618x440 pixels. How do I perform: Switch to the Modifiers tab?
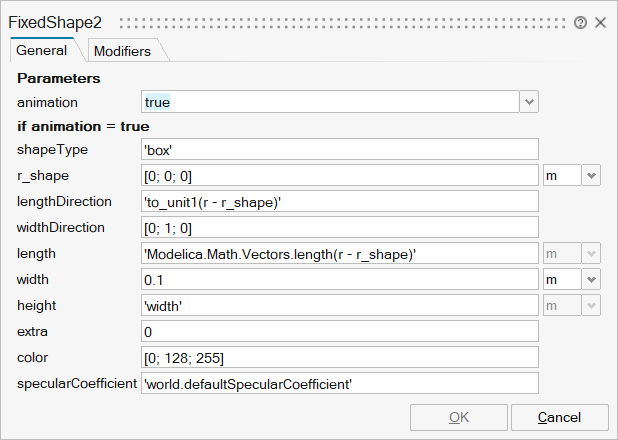click(x=122, y=50)
